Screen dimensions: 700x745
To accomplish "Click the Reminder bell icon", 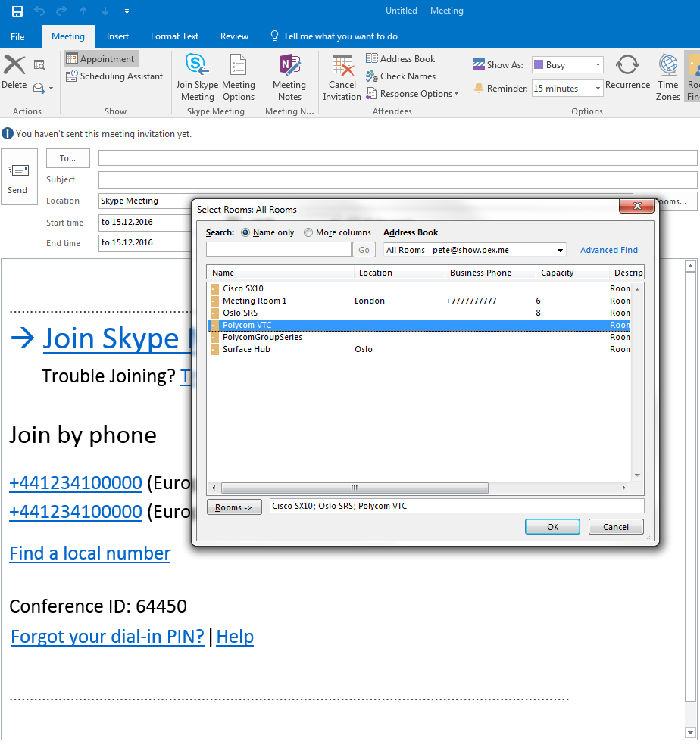I will [x=478, y=88].
